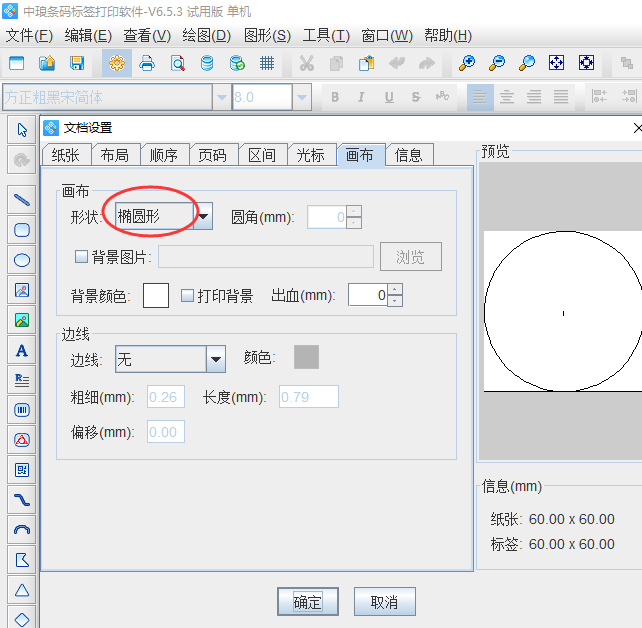Select the line drawing tool
Screen dimensions: 642x628
tap(21, 199)
